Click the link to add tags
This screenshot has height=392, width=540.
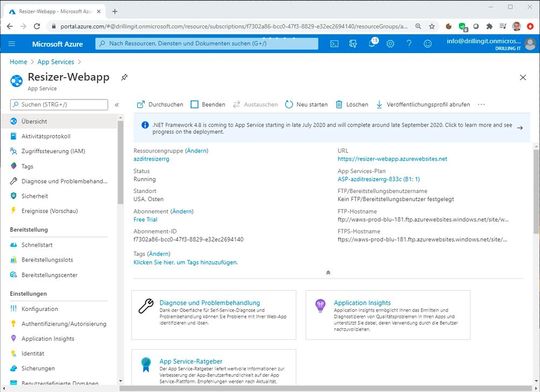[186, 262]
